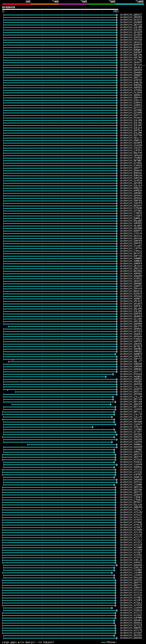Select hit label UniRef100_Q0WL56
The height and width of the screenshot is (644, 146).
(x=131, y=82)
